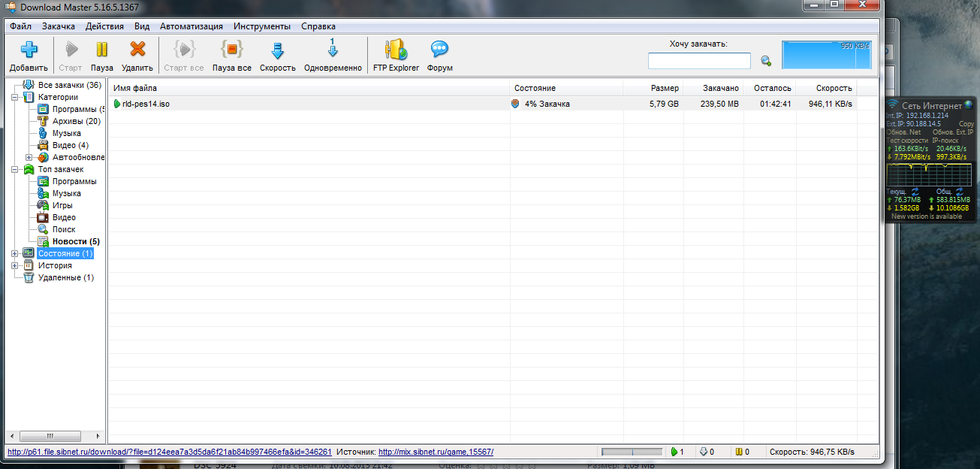Select Все закачки (36) in tree
980x469 pixels.
(69, 85)
